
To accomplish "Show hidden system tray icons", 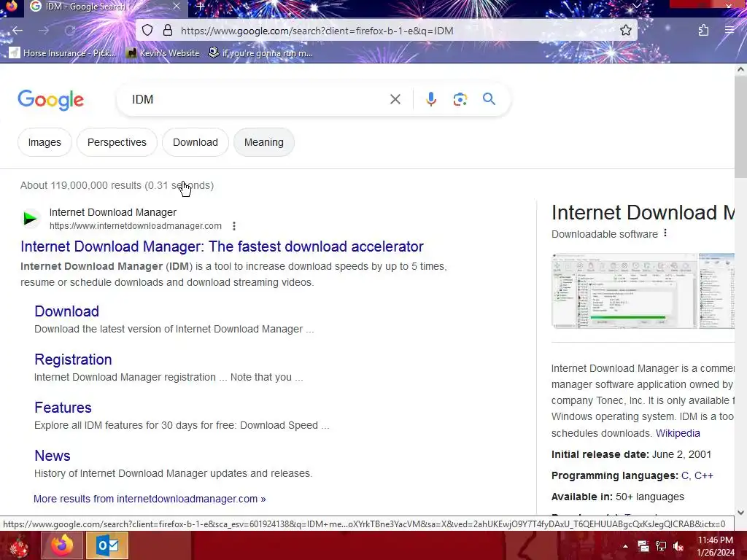I will 625,546.
